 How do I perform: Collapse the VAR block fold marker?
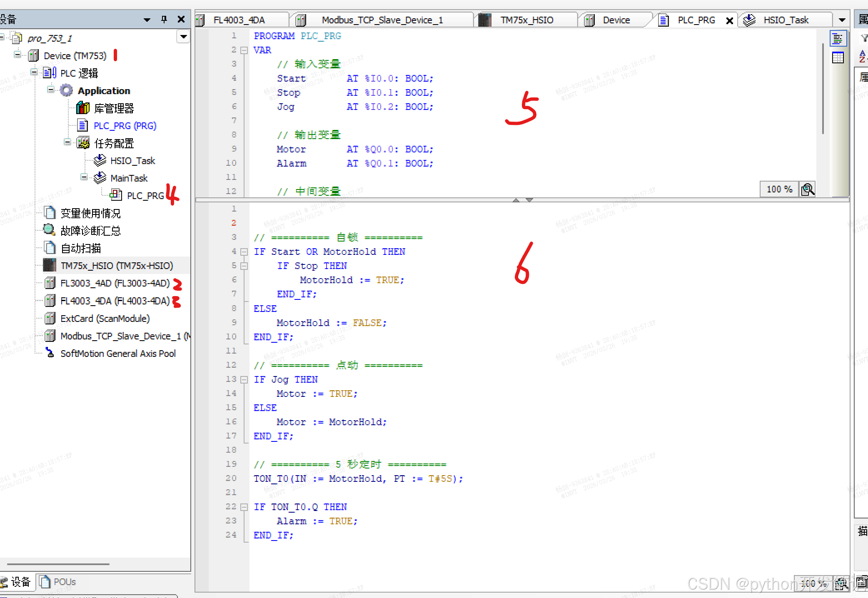point(244,50)
